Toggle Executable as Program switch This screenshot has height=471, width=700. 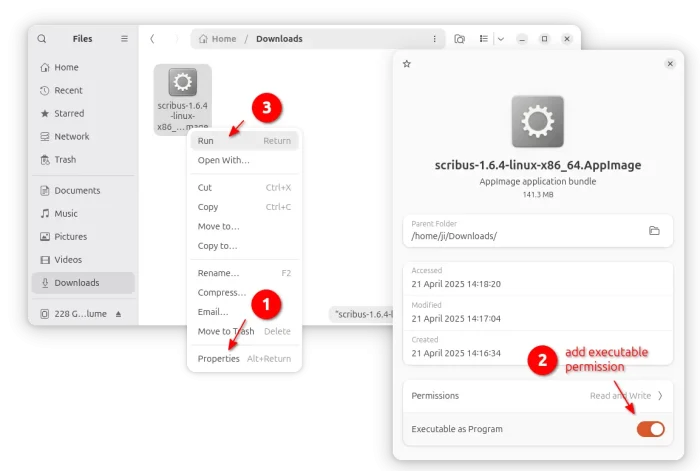point(650,429)
